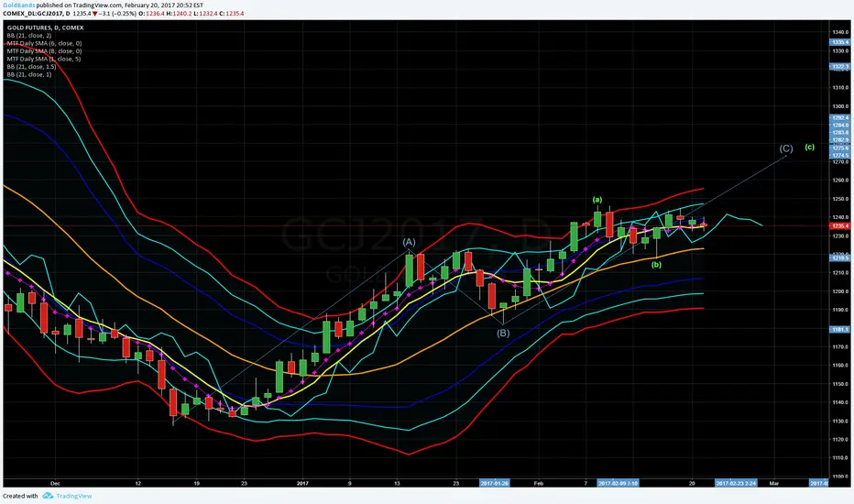The image size is (854, 504).
Task: Select the BB (21, close, 1.5) indicator label
Action: [x=31, y=67]
